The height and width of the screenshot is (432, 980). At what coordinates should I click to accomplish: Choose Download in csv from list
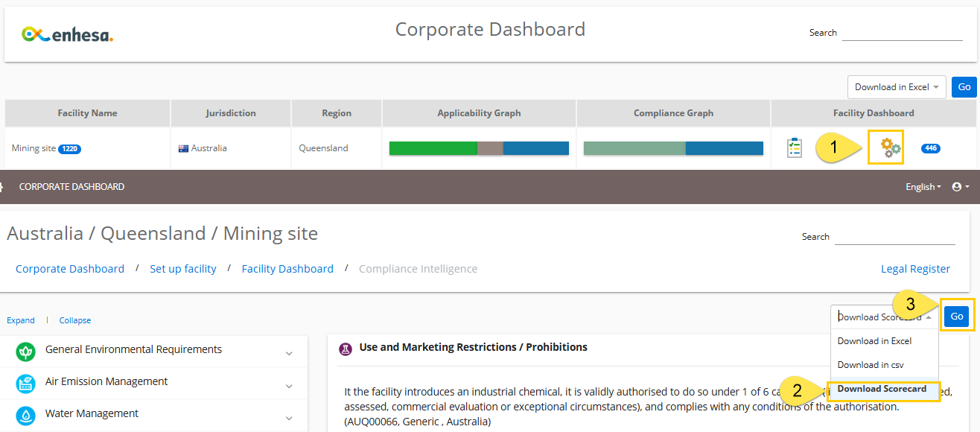(871, 365)
